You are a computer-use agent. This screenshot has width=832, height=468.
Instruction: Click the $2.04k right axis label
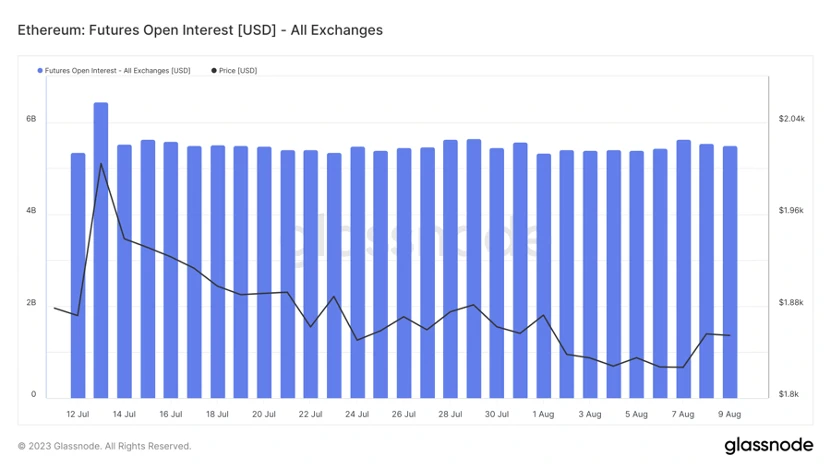791,119
